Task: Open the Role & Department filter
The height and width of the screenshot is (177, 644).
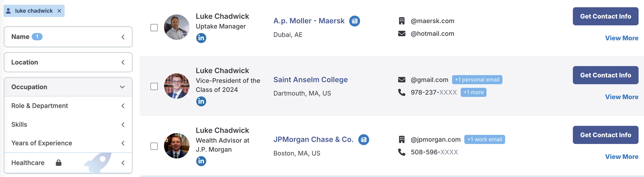Action: pyautogui.click(x=68, y=106)
